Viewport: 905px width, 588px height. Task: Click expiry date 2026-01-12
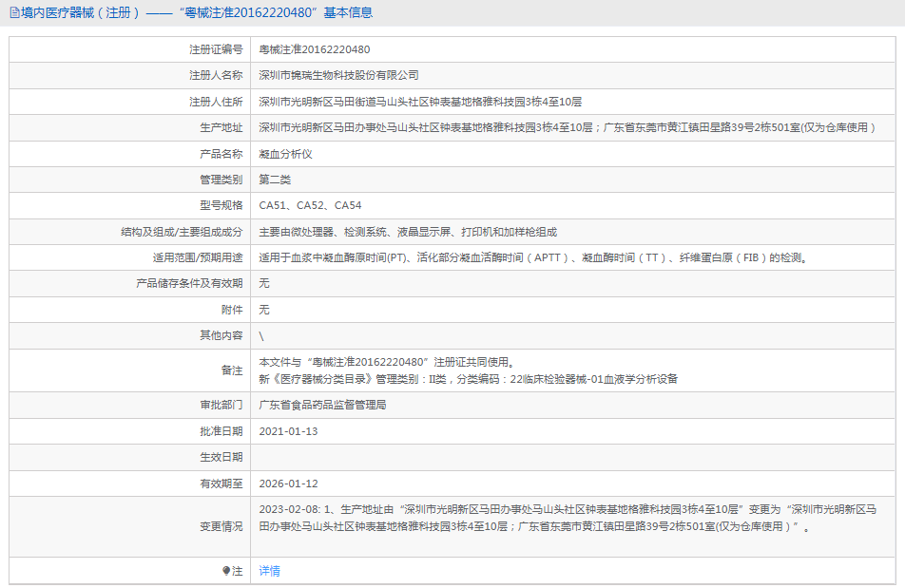288,484
